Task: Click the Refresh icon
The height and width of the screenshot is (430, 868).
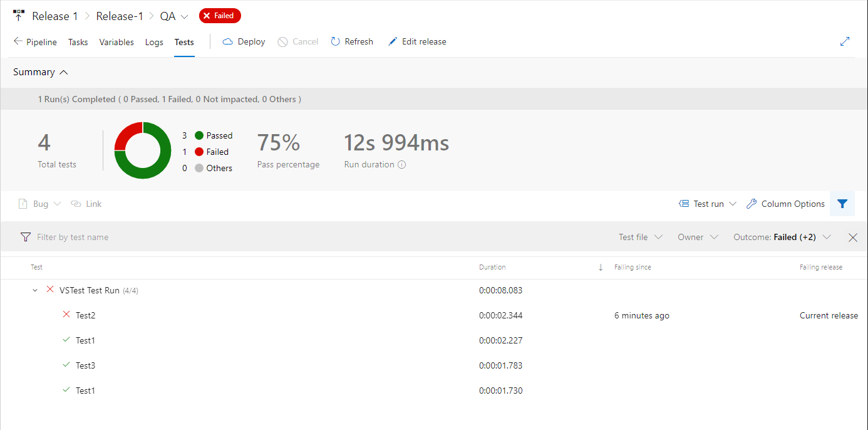Action: pyautogui.click(x=336, y=41)
